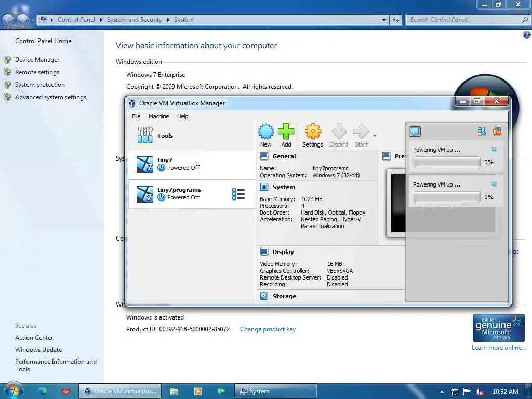Open the Start button dropdown arrow

(375, 136)
